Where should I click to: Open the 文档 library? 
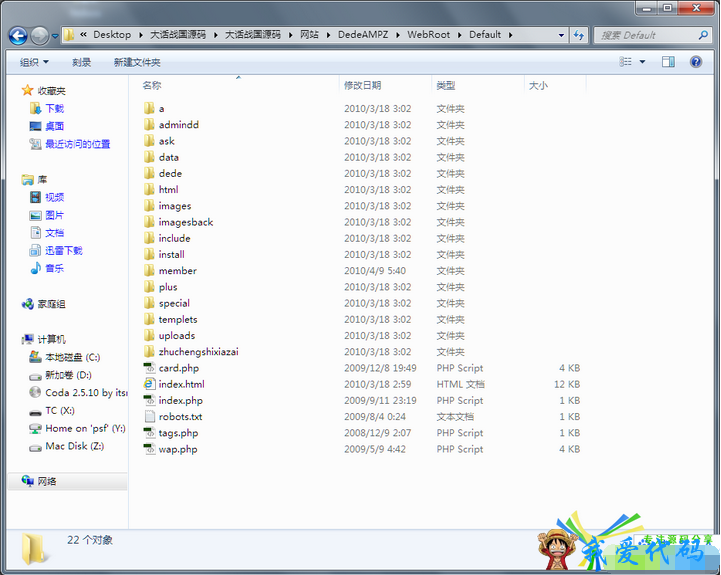(55, 233)
